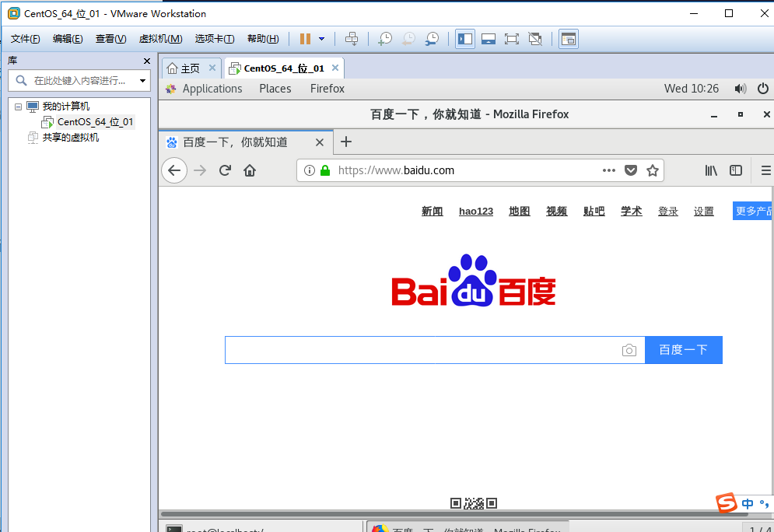Open the snapshot manager
The width and height of the screenshot is (774, 532).
(x=432, y=38)
